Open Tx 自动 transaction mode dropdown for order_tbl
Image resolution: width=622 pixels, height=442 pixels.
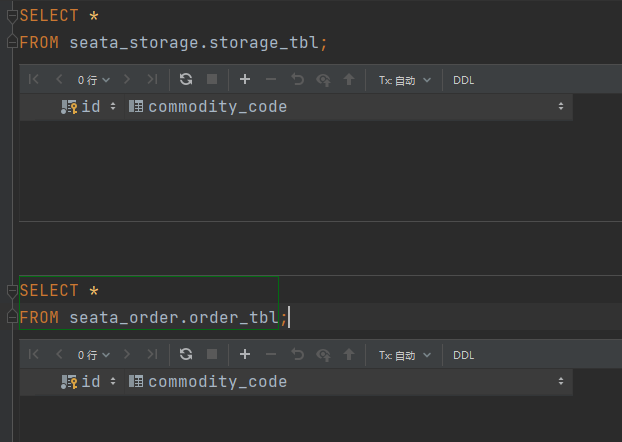tap(405, 355)
